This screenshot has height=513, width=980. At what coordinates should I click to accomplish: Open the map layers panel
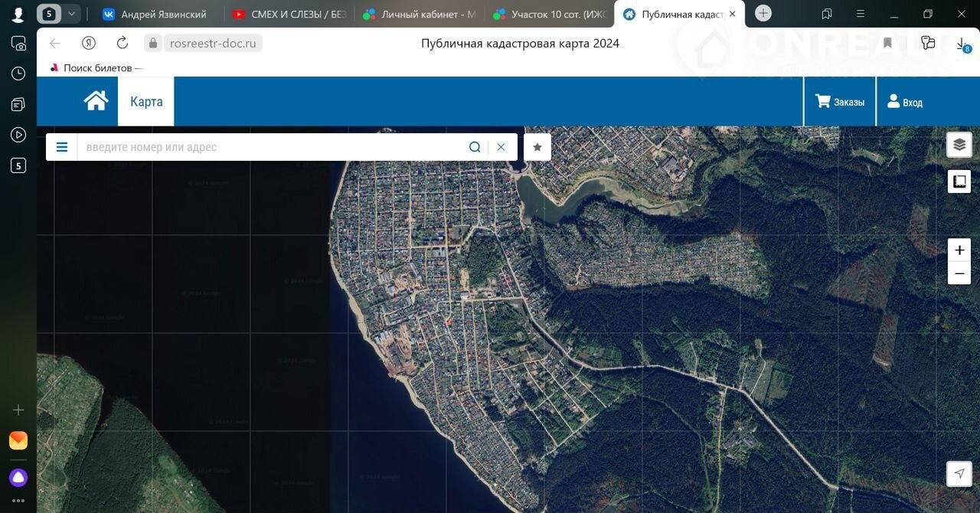click(959, 144)
